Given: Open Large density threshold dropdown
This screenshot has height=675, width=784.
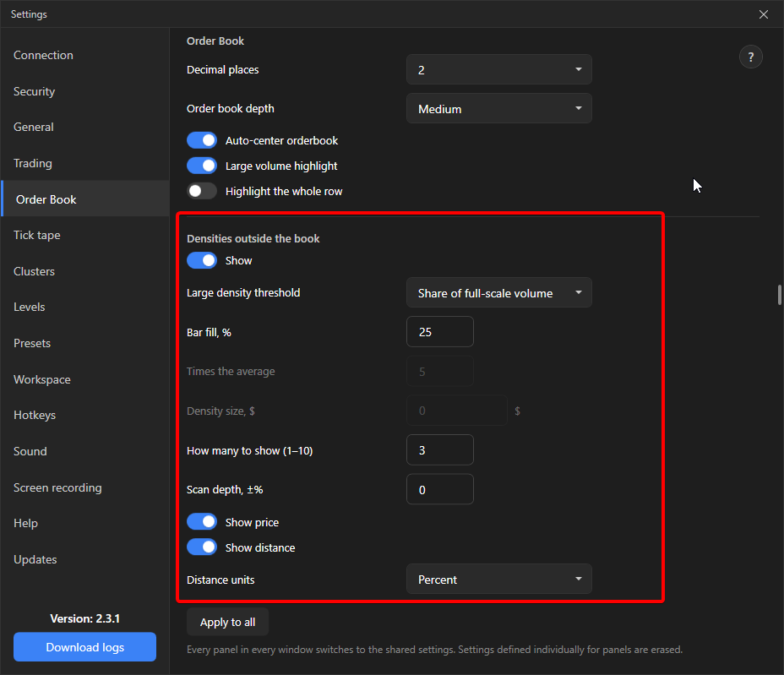Looking at the screenshot, I should [x=499, y=292].
